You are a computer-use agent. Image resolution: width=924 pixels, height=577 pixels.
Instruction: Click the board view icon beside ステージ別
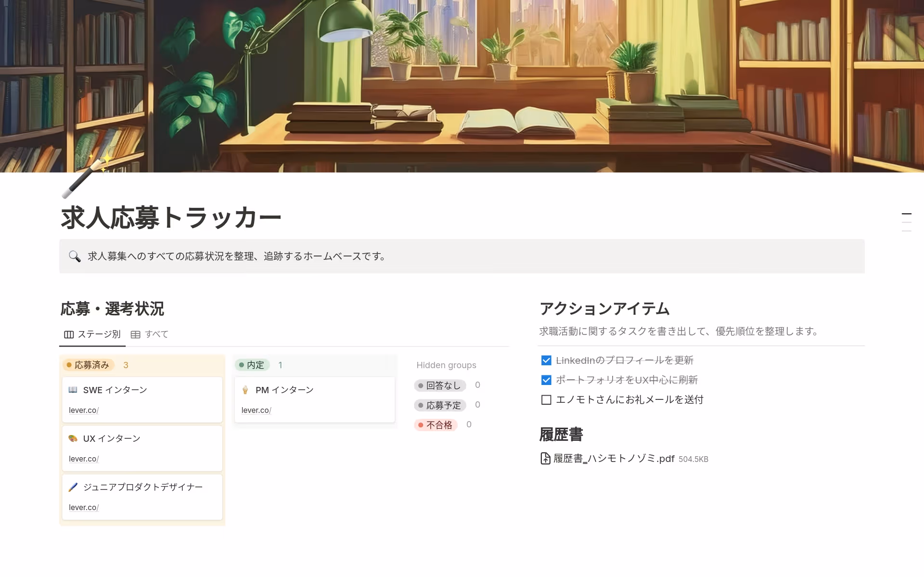68,334
